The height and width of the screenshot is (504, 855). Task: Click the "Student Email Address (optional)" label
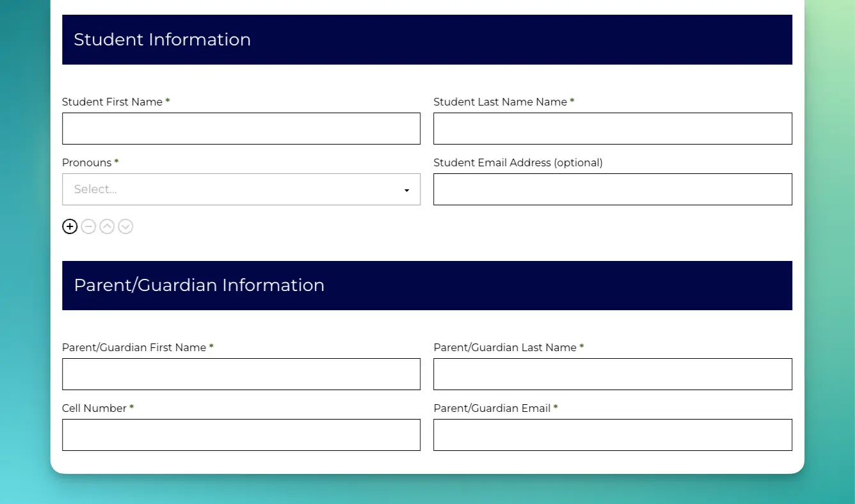coord(518,162)
